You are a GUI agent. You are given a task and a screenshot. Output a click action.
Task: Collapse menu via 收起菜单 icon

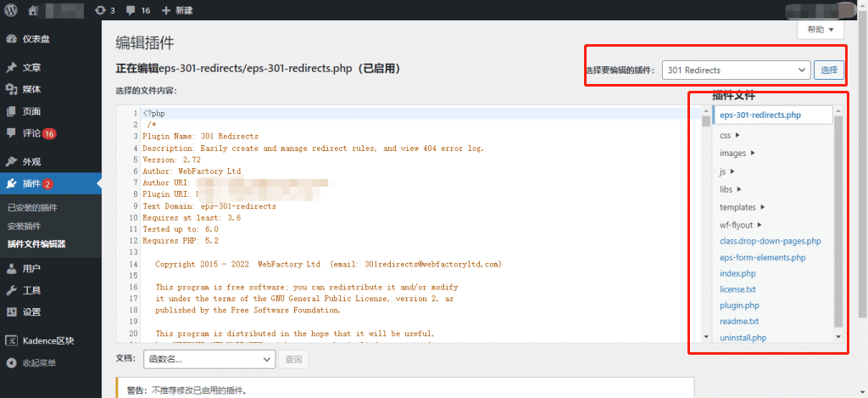(x=11, y=363)
